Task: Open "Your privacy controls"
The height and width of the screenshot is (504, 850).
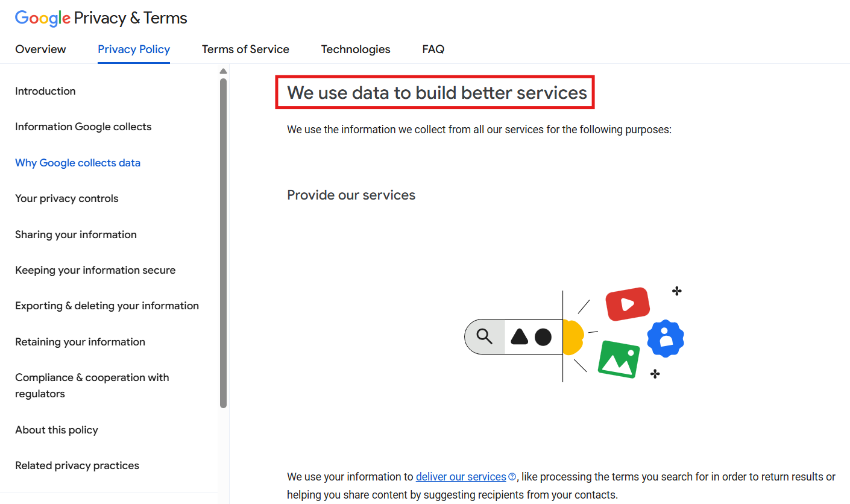Action: tap(66, 198)
